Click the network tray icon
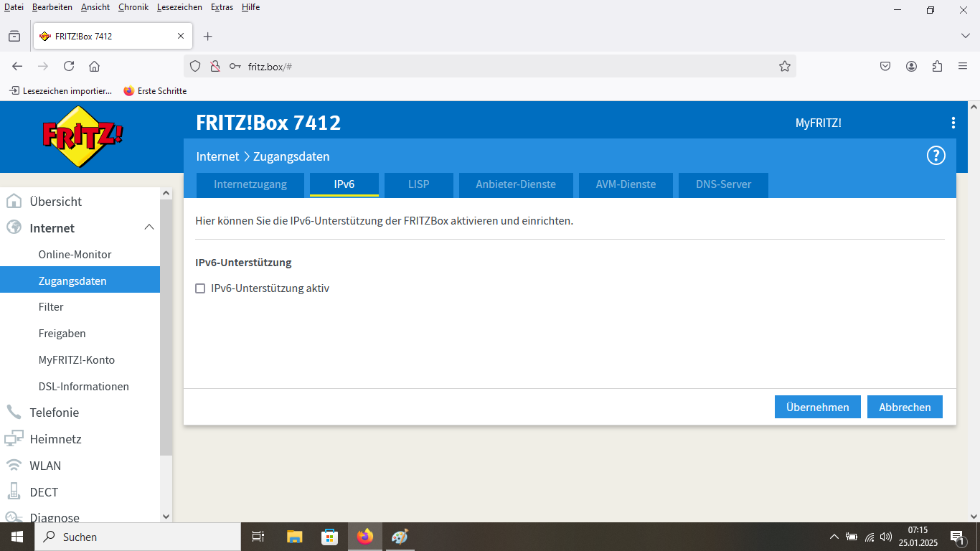This screenshot has width=980, height=551. (x=870, y=537)
